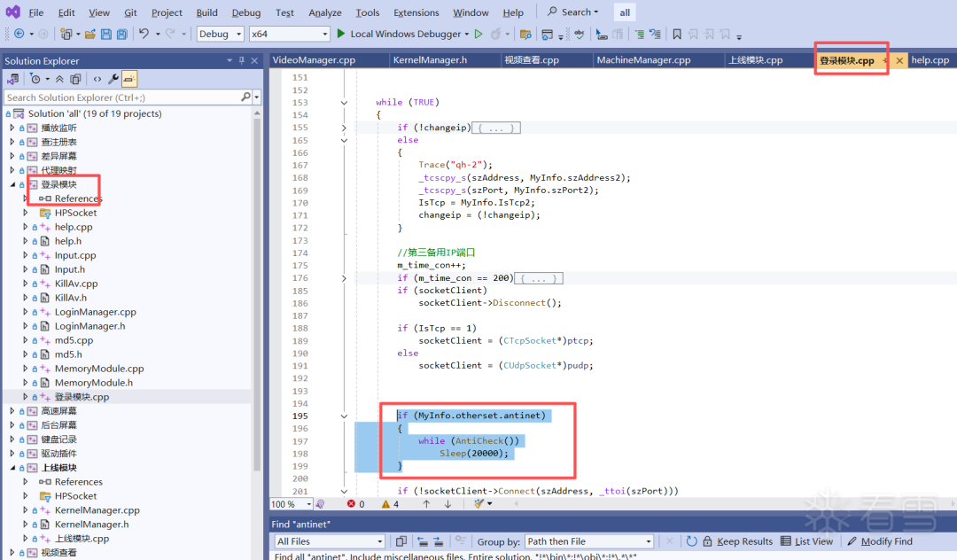
Task: Open the Debug configuration dropdown
Action: (220, 35)
